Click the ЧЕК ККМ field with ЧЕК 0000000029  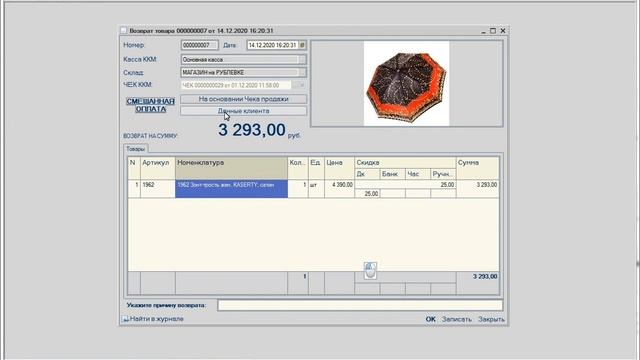coord(236,85)
